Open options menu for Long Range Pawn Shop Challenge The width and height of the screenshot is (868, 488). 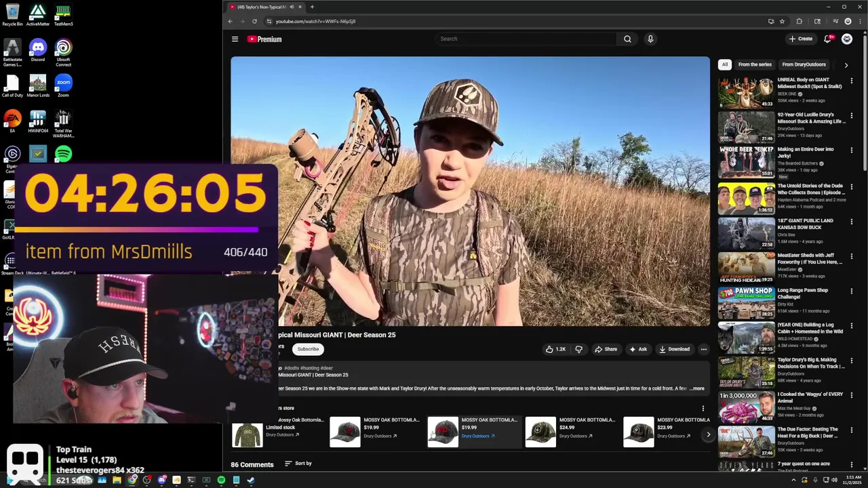tap(852, 291)
